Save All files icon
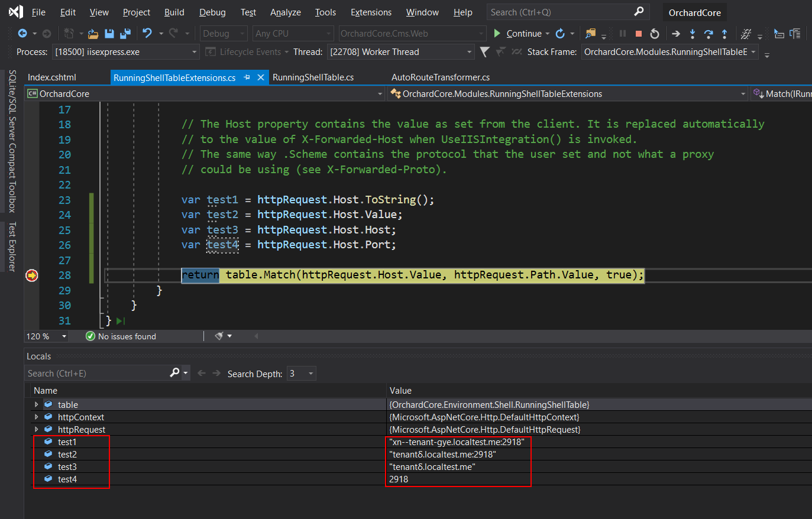 125,34
